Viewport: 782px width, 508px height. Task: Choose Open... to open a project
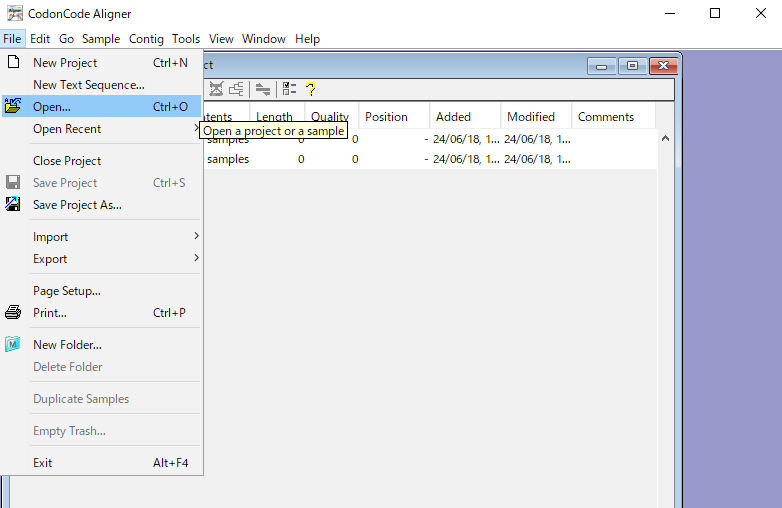pyautogui.click(x=102, y=107)
